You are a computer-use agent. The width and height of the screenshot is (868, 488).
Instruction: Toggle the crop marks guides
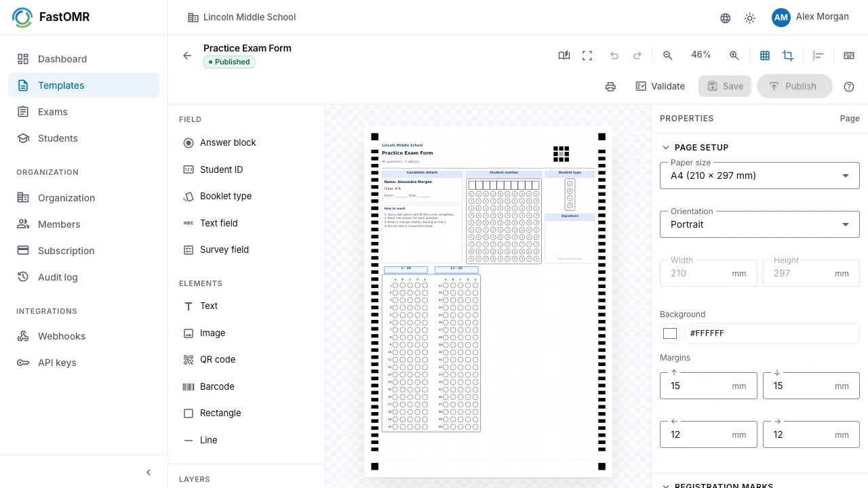tap(788, 56)
